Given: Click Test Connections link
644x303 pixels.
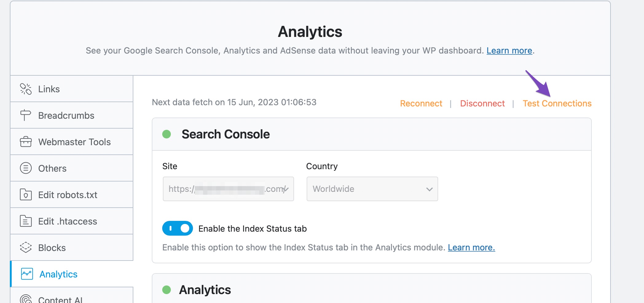Looking at the screenshot, I should [x=557, y=103].
